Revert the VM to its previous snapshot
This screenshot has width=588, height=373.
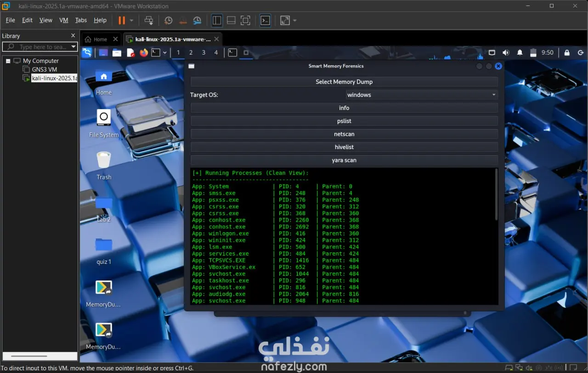pos(183,20)
